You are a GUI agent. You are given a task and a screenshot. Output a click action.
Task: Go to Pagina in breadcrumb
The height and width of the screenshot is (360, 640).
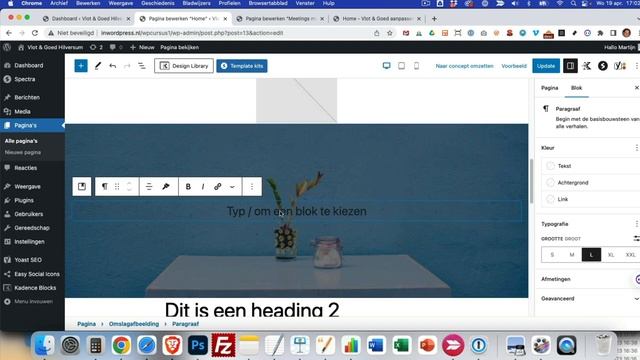[87, 324]
